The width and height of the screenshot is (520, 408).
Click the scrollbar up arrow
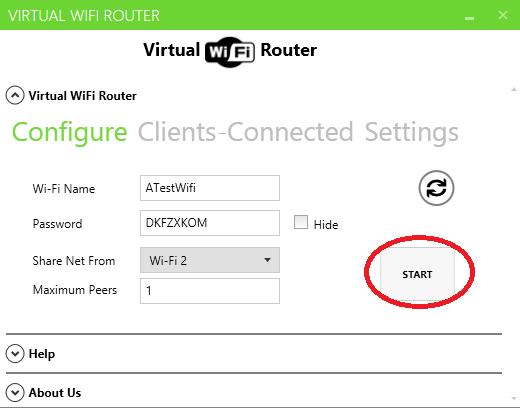pos(514,89)
